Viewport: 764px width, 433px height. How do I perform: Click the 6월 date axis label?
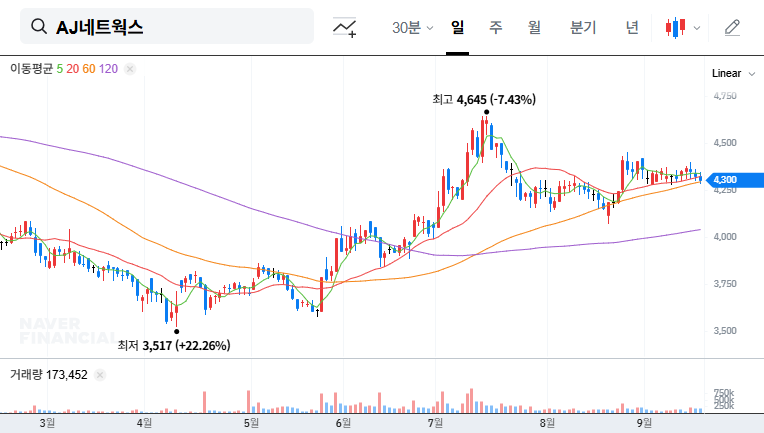tap(343, 423)
